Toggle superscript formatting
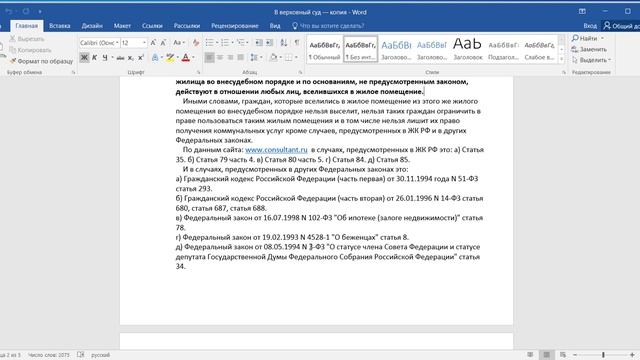Viewport: 640px width, 360px height. coord(140,58)
